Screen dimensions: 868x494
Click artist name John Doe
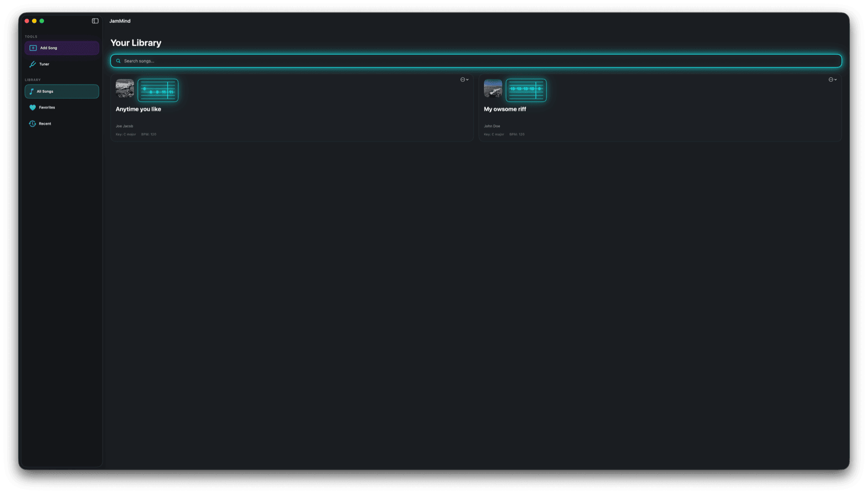[492, 126]
